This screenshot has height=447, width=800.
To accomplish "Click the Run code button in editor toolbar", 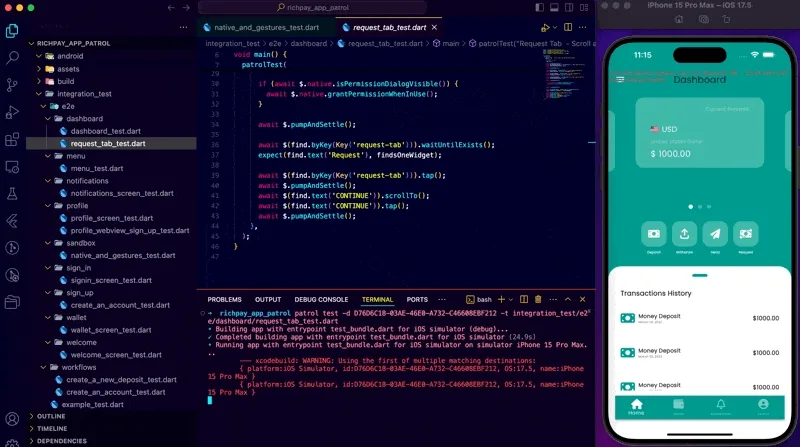I will click(544, 28).
